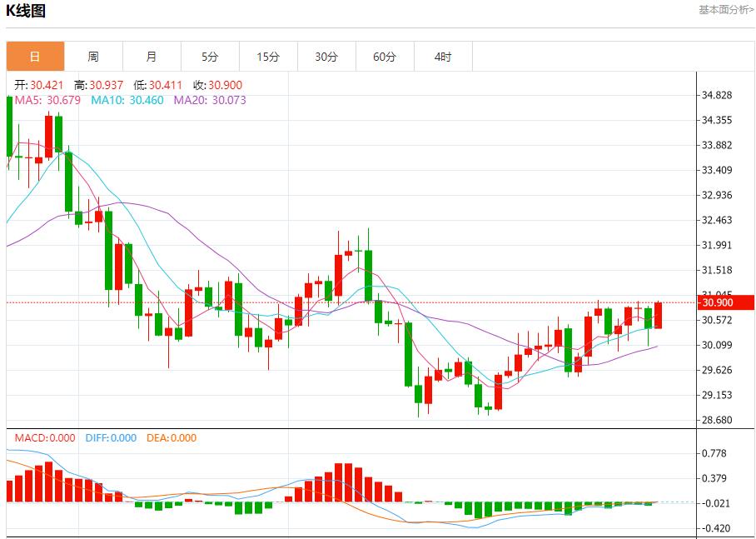756x539 pixels.
Task: Click the K线图 title
Action: coord(27,11)
